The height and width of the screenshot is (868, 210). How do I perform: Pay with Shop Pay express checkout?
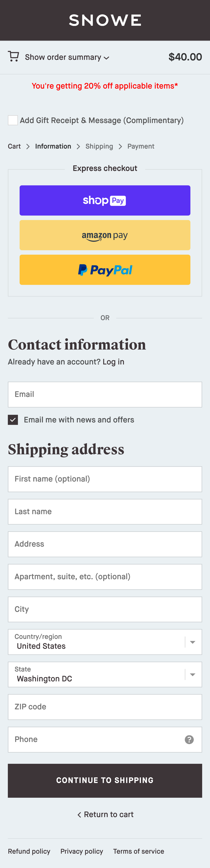[105, 200]
